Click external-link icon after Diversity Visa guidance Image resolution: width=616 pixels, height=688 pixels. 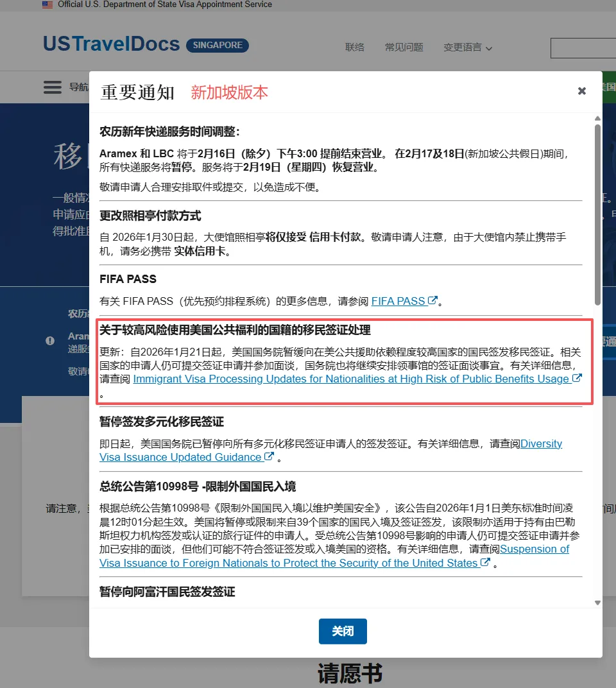point(269,457)
